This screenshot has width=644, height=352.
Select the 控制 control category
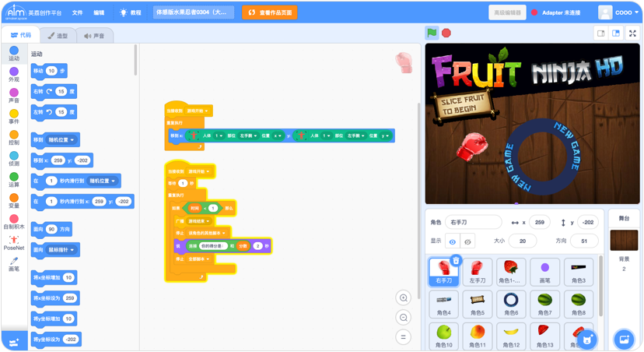pyautogui.click(x=14, y=138)
